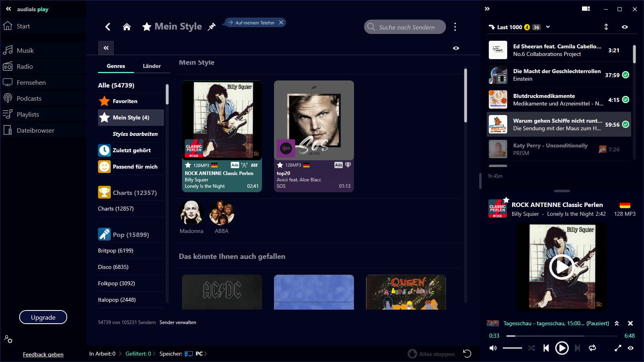
Task: Click the Suche nach Sendern search field
Action: (405, 27)
